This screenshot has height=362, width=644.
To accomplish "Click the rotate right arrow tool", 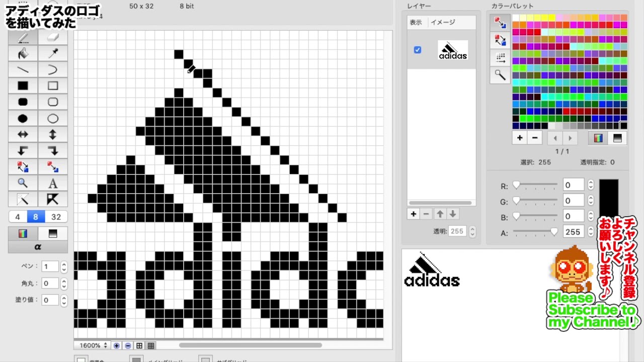I will click(x=53, y=151).
